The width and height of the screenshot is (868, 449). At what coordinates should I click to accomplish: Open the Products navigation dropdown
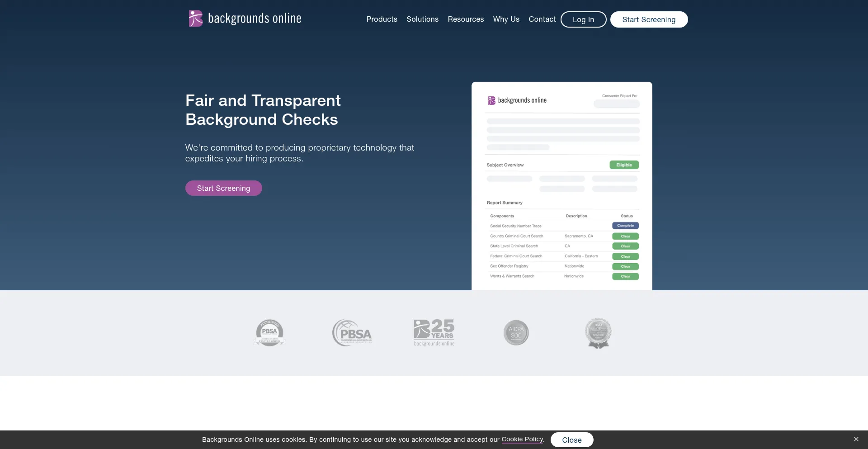pyautogui.click(x=382, y=19)
